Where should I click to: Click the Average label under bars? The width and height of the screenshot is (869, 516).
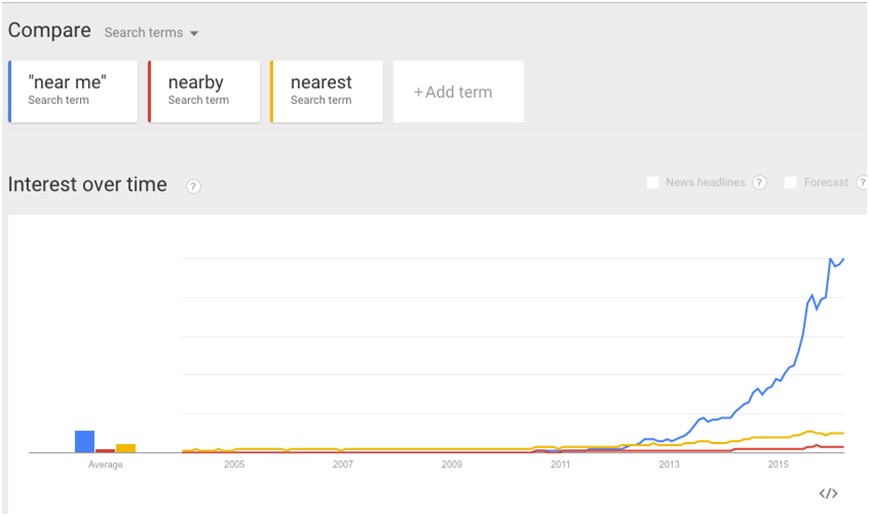(105, 464)
